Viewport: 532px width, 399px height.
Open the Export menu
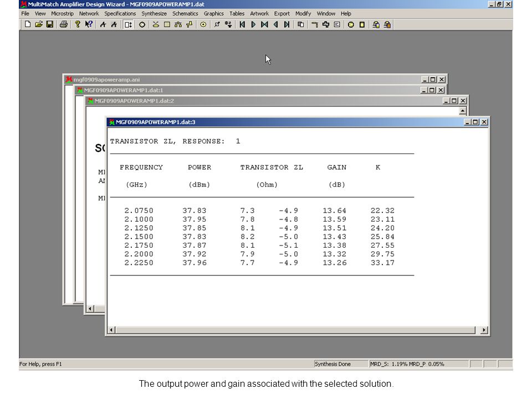click(282, 13)
